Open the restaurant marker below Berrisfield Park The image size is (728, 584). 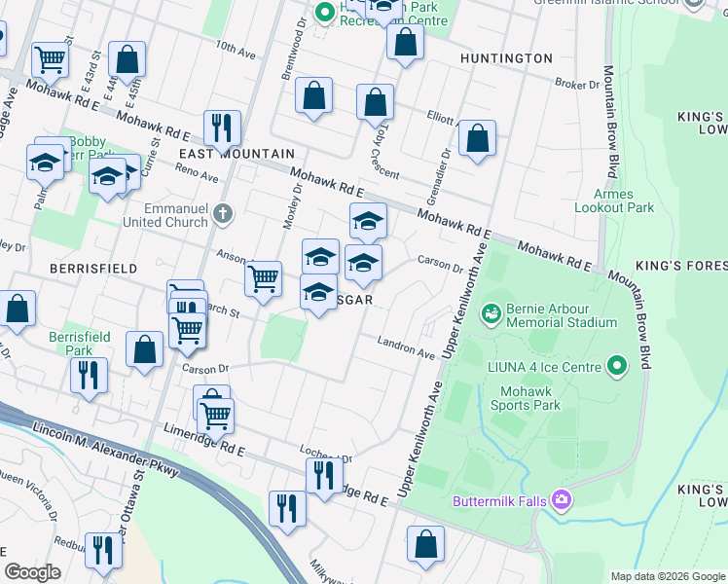(90, 378)
